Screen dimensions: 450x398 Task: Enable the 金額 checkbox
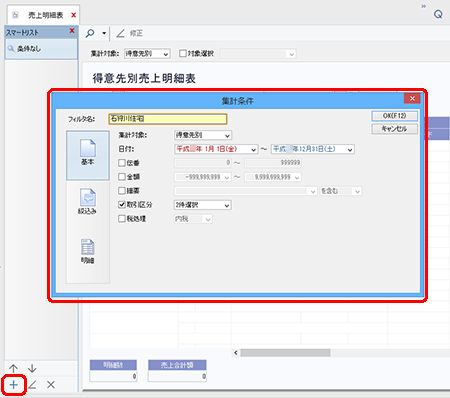122,177
